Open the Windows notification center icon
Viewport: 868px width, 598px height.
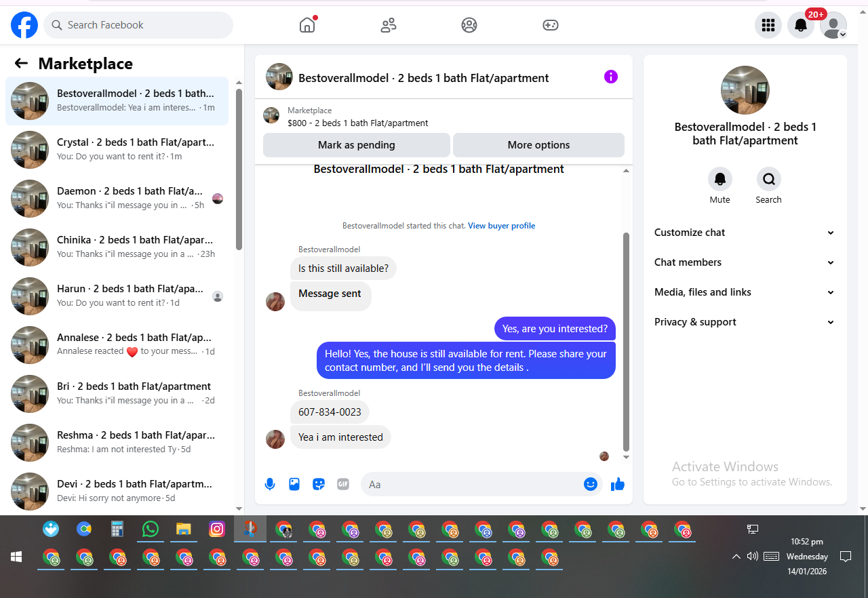pyautogui.click(x=846, y=557)
